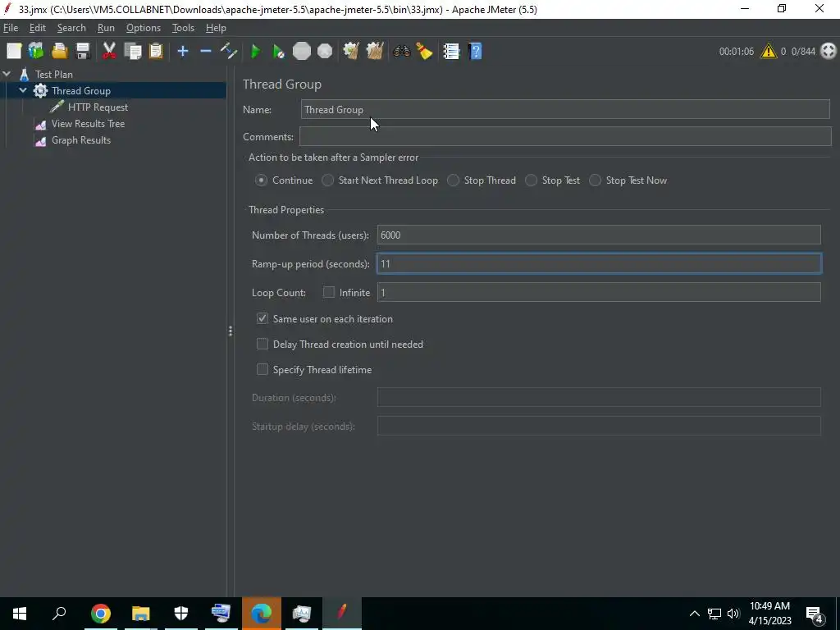Open the Search menu

coord(71,28)
